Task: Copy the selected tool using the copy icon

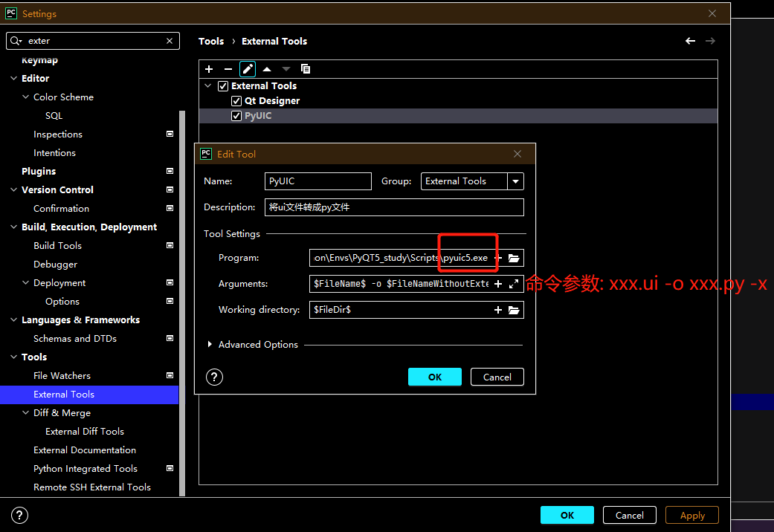Action: [x=306, y=69]
